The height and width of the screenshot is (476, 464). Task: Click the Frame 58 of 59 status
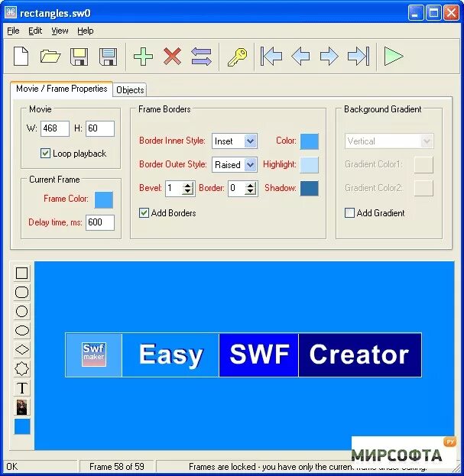click(x=117, y=466)
